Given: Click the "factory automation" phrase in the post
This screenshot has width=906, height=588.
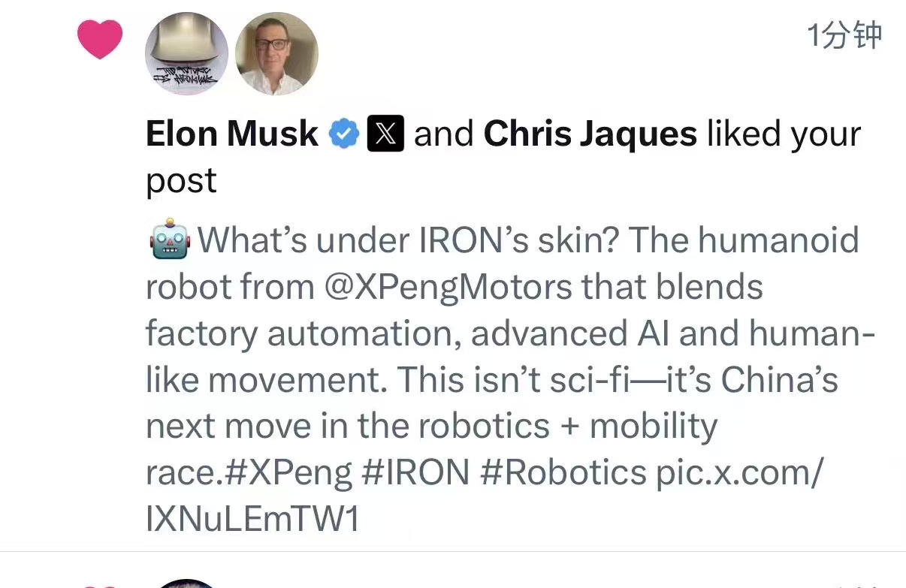Looking at the screenshot, I should (303, 333).
